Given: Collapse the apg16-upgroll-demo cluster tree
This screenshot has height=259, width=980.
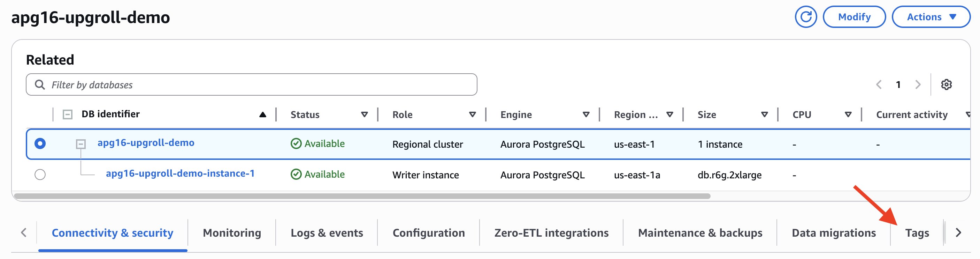Looking at the screenshot, I should click(x=81, y=144).
